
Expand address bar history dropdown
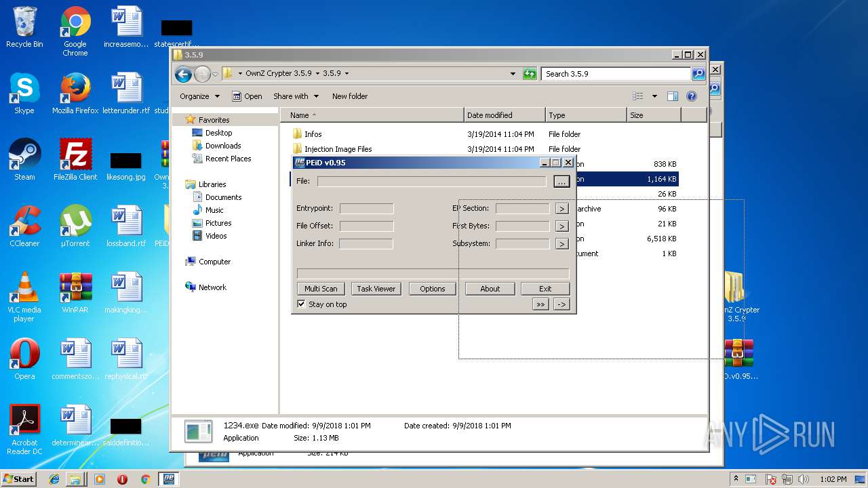coord(513,74)
